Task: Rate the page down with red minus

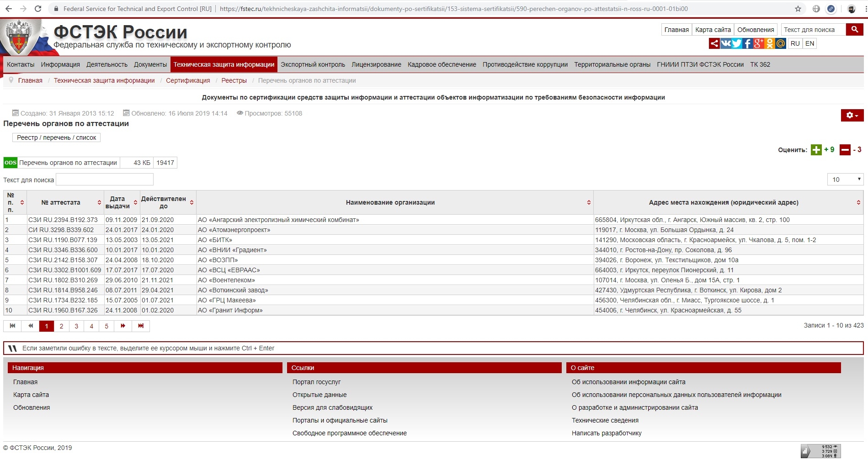Action: (845, 150)
